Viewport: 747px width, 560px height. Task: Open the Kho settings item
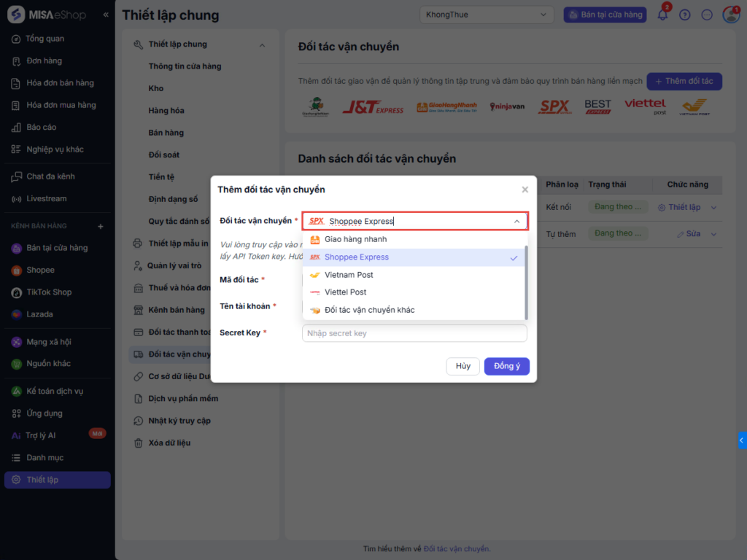[x=156, y=88]
